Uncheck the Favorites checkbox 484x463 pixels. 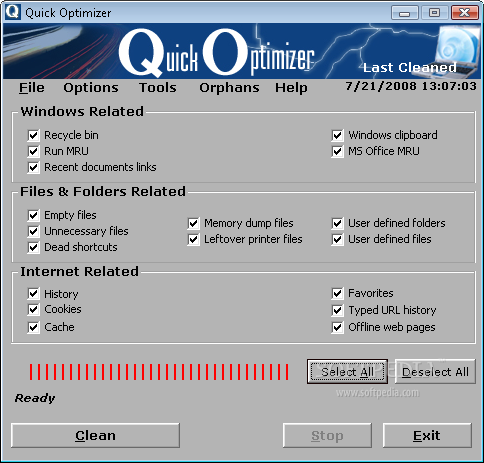coord(337,293)
